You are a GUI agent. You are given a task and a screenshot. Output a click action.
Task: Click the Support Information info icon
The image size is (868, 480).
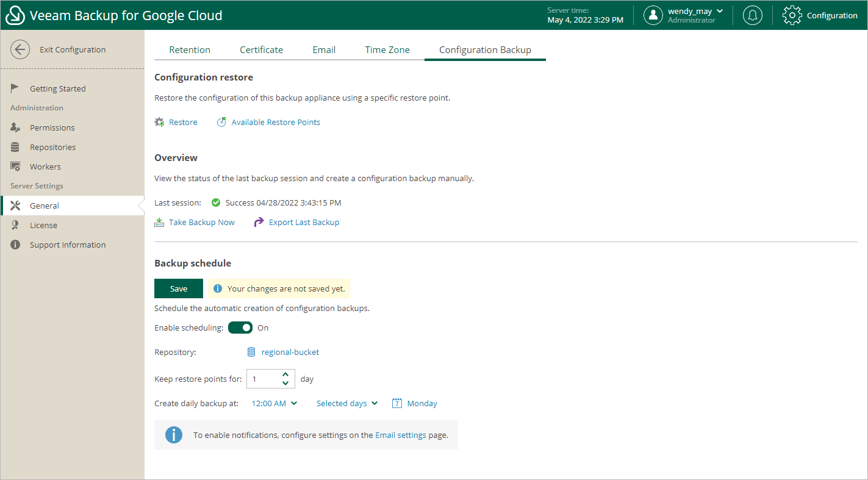[x=15, y=245]
